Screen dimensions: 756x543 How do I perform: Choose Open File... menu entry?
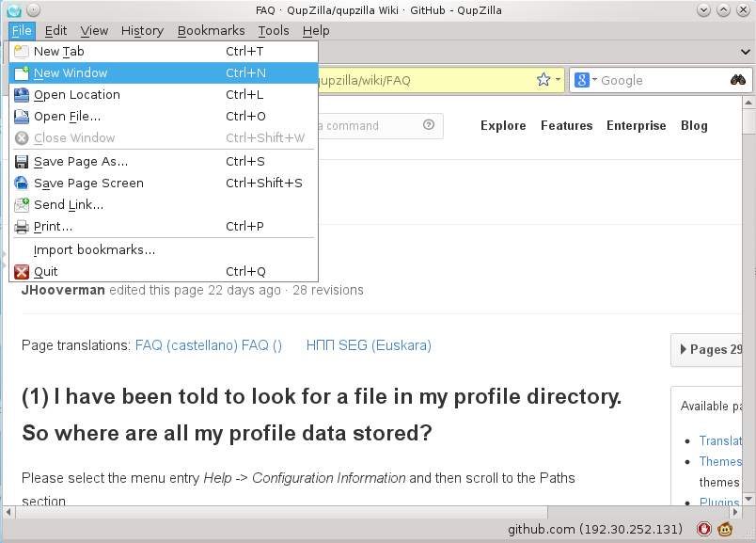click(164, 117)
